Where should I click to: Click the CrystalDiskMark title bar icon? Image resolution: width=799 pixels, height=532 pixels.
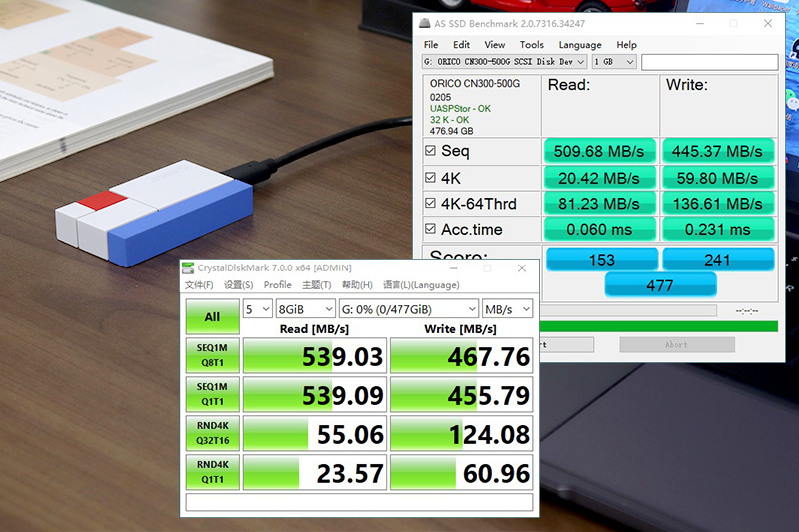188,267
